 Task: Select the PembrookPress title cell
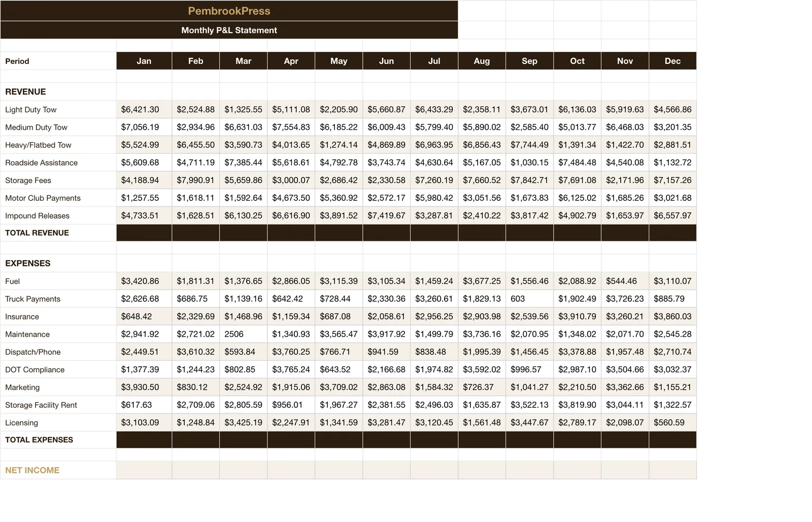[x=229, y=11]
